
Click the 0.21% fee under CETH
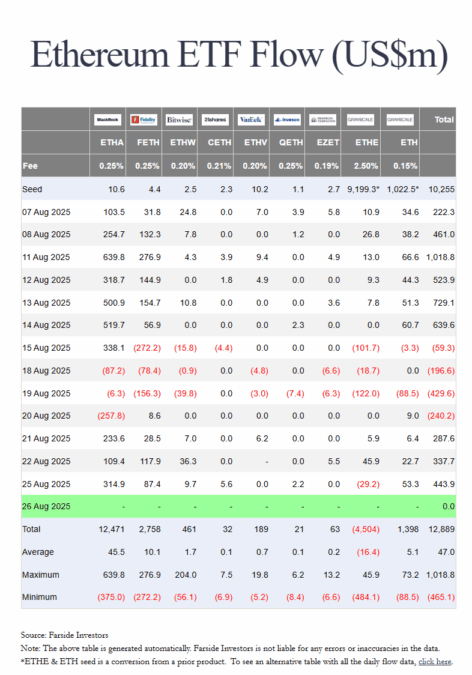coord(219,166)
